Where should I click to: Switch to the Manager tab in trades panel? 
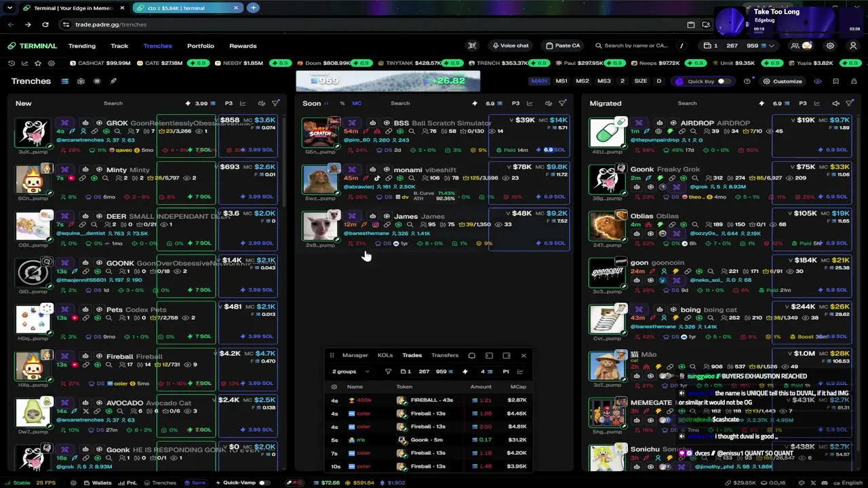pos(355,355)
